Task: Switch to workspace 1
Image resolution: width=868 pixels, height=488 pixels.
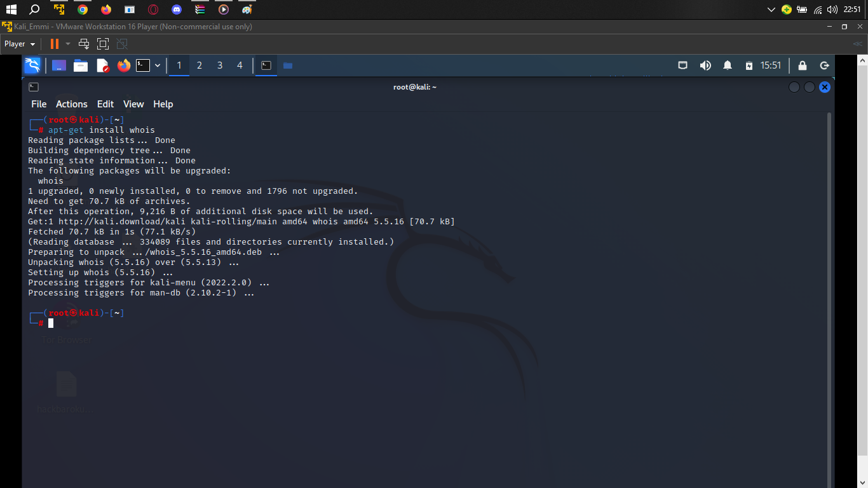Action: coord(179,65)
